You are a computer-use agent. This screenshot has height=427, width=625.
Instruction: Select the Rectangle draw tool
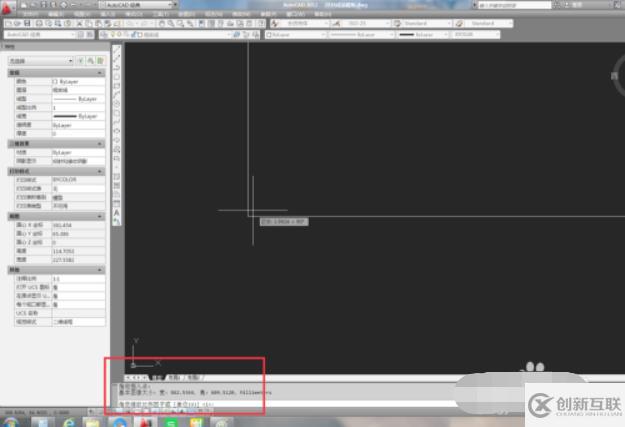point(117,86)
